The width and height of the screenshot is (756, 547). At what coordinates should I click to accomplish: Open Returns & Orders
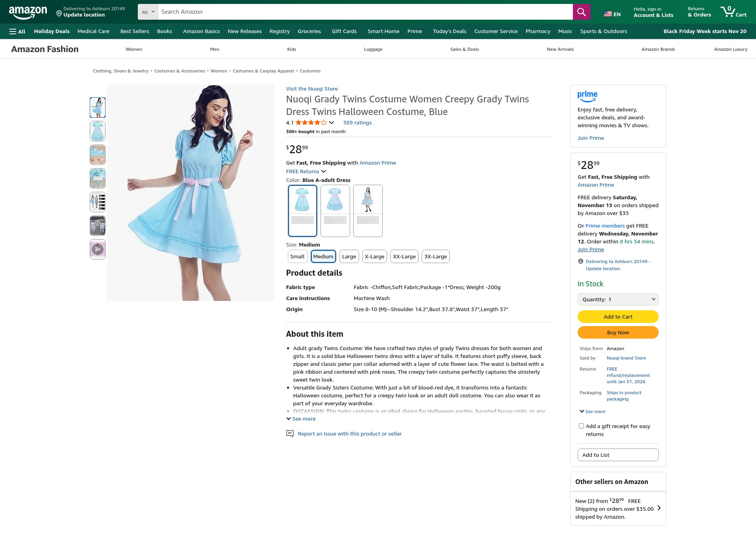pyautogui.click(x=699, y=12)
